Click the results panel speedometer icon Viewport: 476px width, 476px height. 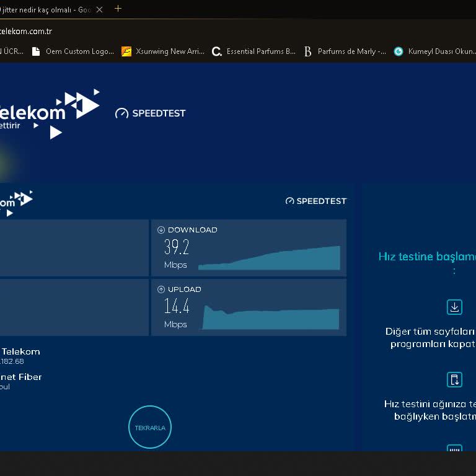pyautogui.click(x=289, y=201)
